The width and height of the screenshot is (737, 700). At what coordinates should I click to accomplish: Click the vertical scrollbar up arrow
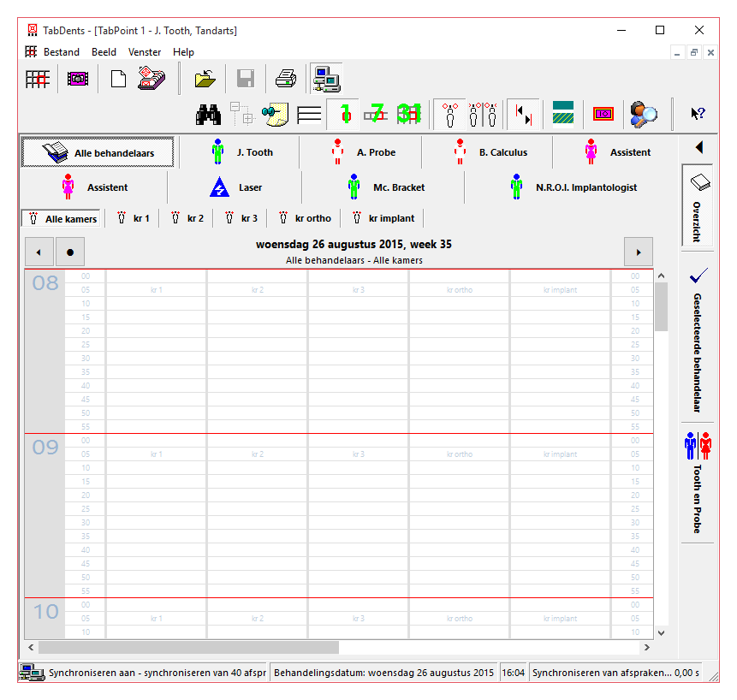pyautogui.click(x=661, y=276)
